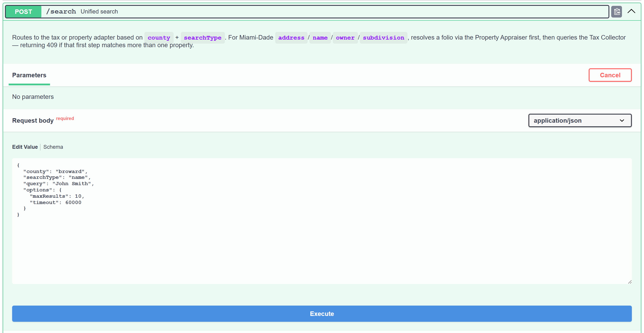644x333 pixels.
Task: Click the /search endpoint path
Action: coord(61,11)
